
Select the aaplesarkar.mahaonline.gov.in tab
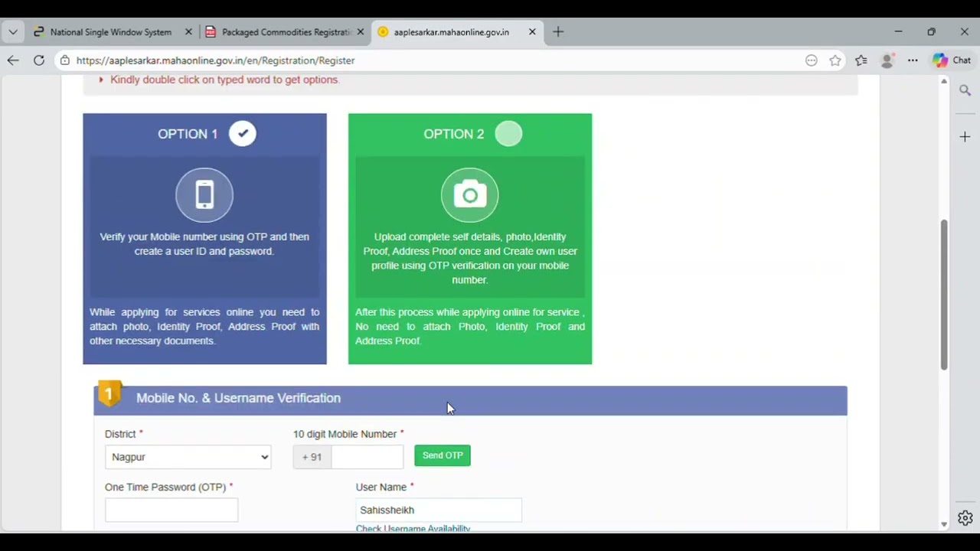point(452,32)
